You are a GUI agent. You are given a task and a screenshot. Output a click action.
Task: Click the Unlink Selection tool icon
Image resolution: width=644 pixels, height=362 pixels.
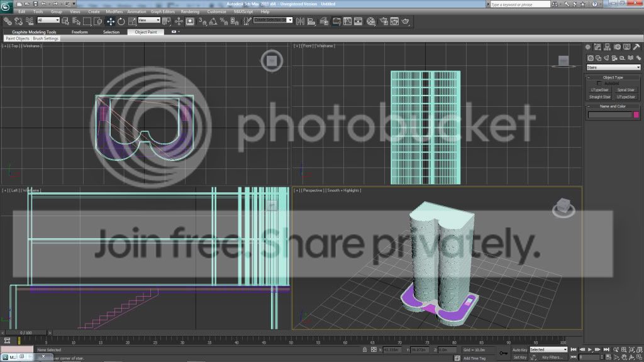click(18, 21)
